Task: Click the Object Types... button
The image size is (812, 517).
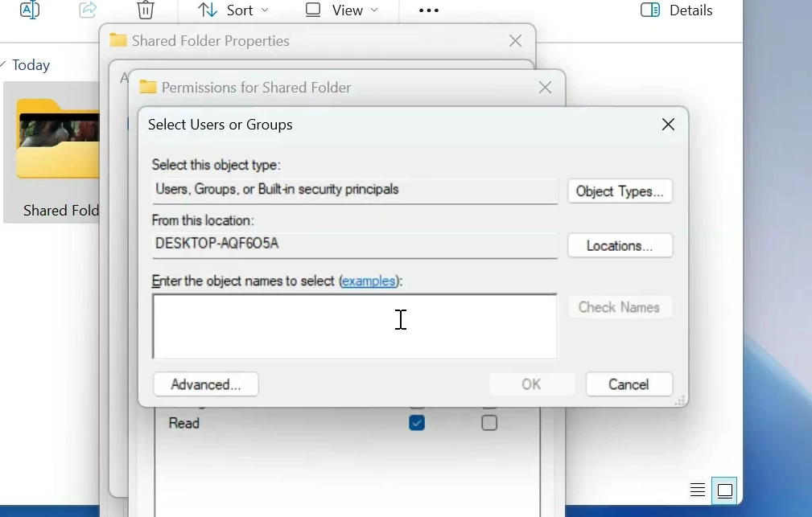Action: pyautogui.click(x=620, y=191)
